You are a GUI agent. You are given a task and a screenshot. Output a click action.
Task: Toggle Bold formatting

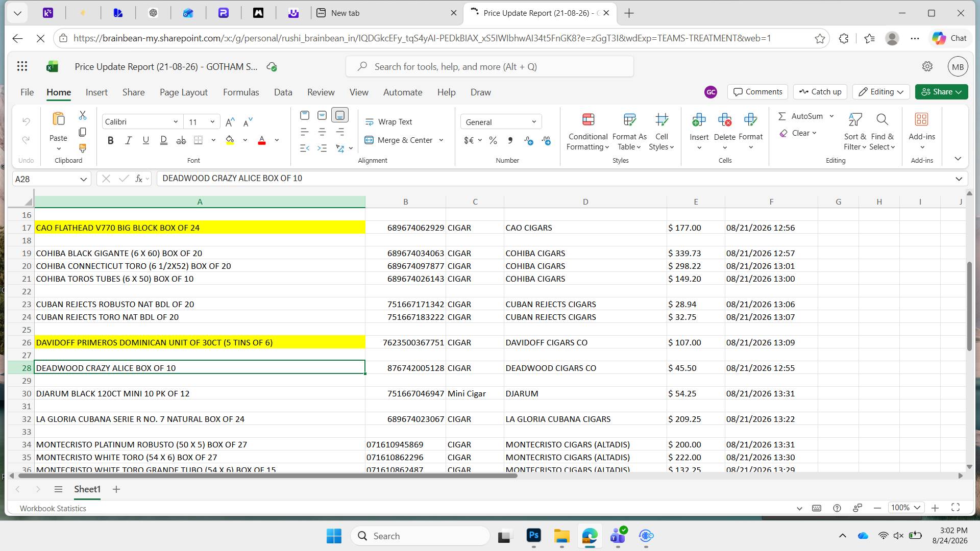click(110, 140)
